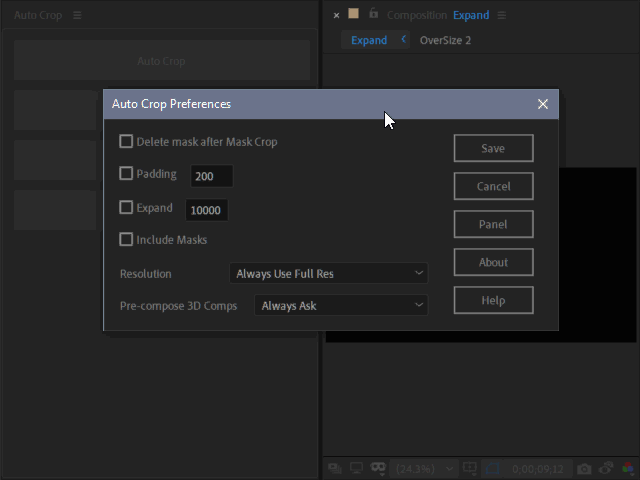This screenshot has width=640, height=480.
Task: Open the Resolution dropdown
Action: (x=329, y=273)
